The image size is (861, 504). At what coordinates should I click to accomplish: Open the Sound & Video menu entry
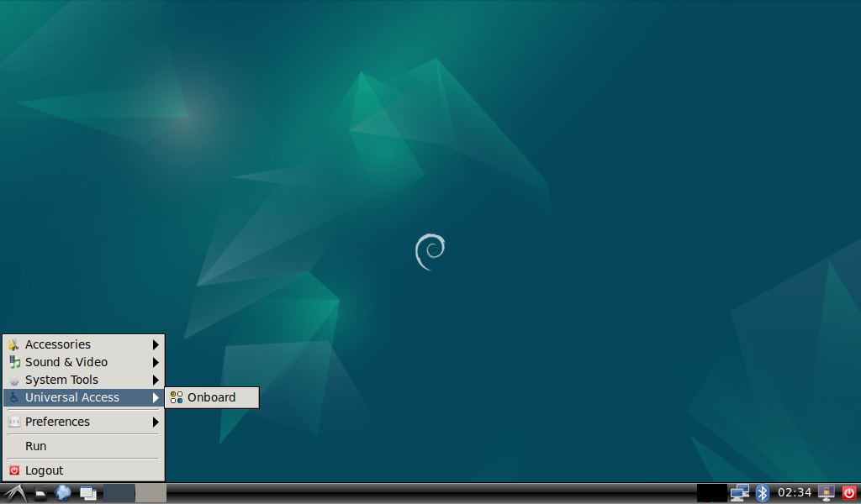[x=83, y=362]
